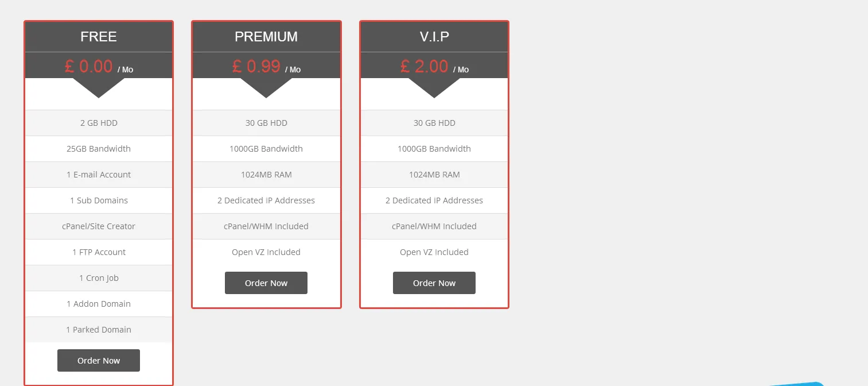
Task: Select the FREE plan header
Action: (x=99, y=37)
